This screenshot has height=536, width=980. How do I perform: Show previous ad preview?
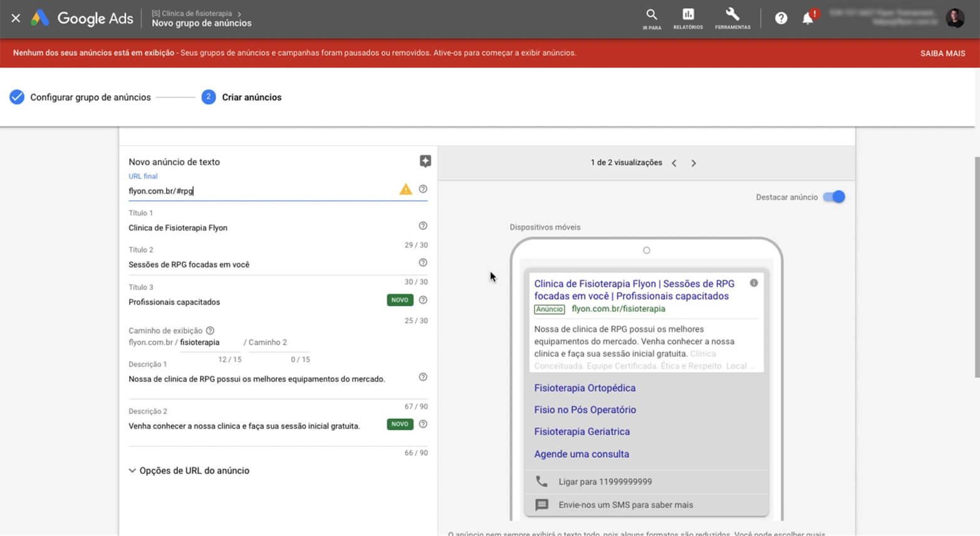674,163
